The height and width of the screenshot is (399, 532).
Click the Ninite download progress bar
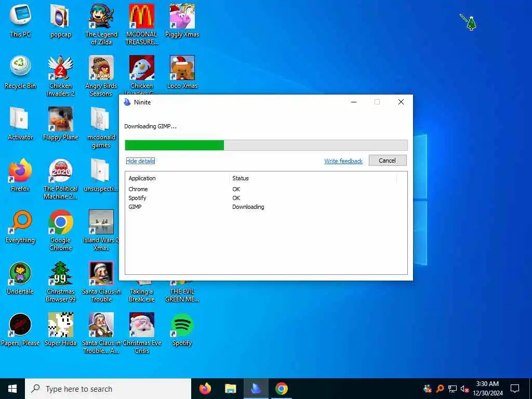click(x=266, y=145)
